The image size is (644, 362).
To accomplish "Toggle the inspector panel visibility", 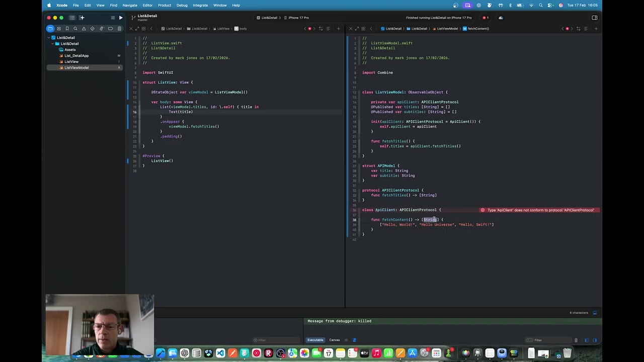I will coord(594,18).
